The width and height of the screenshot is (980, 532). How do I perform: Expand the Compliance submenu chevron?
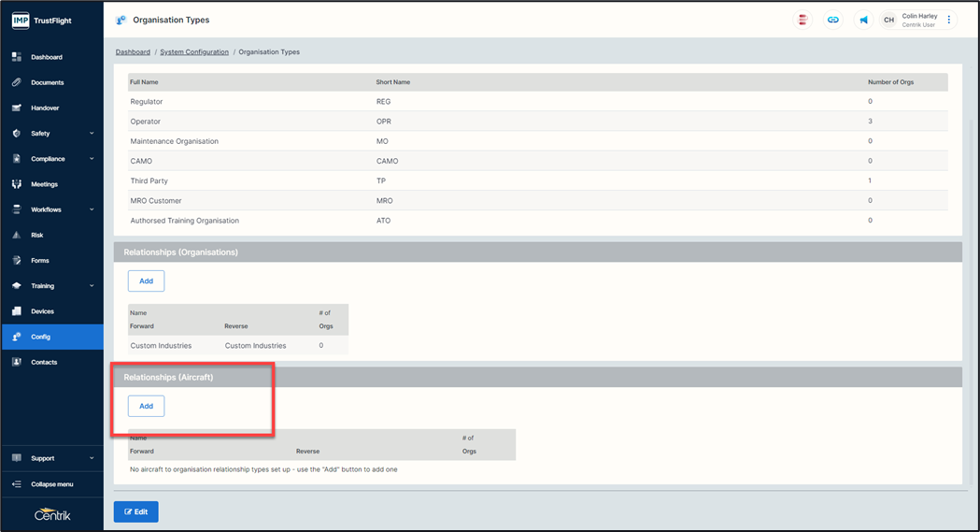(92, 159)
